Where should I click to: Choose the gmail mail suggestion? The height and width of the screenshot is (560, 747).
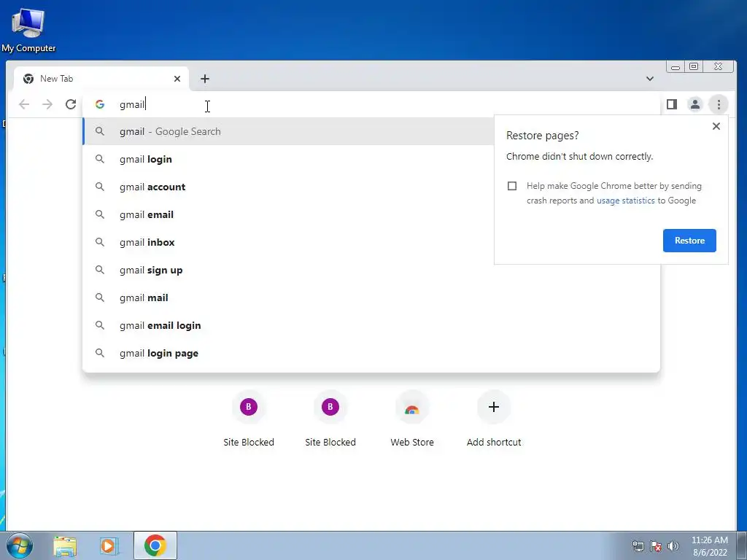pos(371,297)
